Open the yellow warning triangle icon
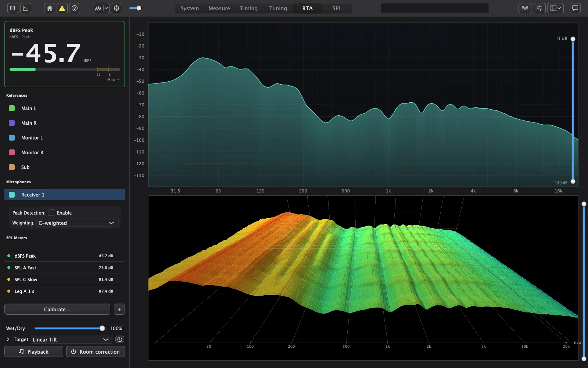The height and width of the screenshot is (368, 588). pos(62,8)
